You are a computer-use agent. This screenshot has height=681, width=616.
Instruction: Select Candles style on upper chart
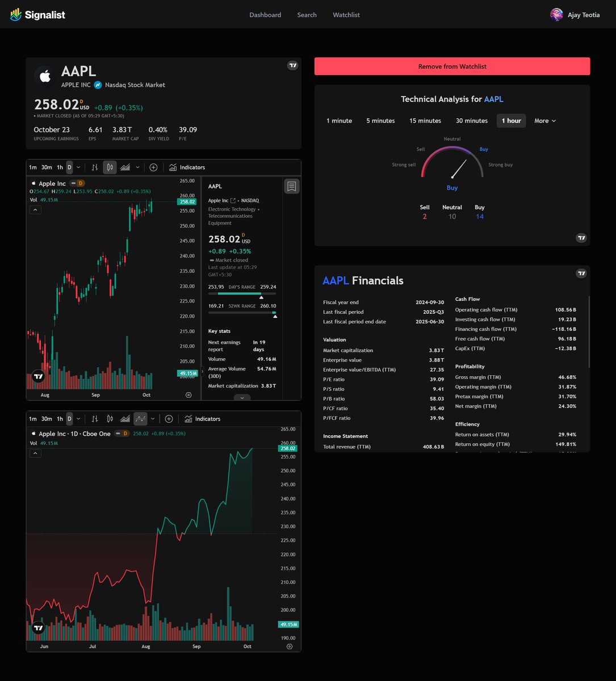pyautogui.click(x=110, y=167)
